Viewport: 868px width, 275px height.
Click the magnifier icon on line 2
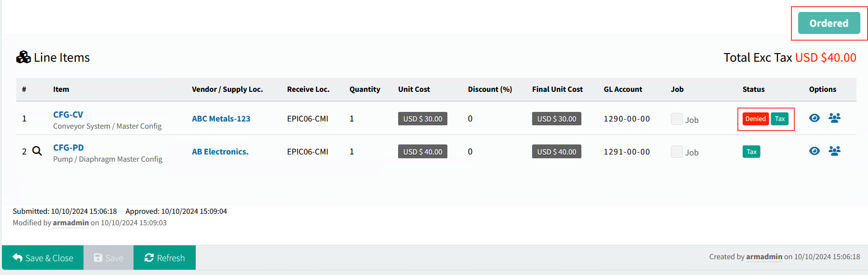pyautogui.click(x=37, y=151)
